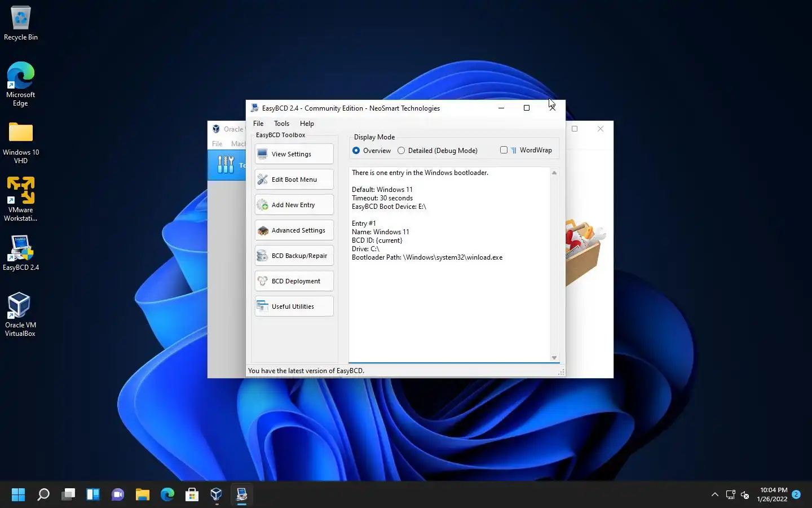Open the View Settings section
The height and width of the screenshot is (508, 812).
click(294, 154)
